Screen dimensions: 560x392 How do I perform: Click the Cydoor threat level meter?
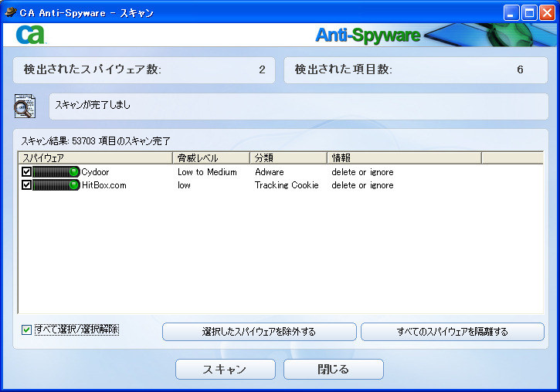[x=56, y=172]
